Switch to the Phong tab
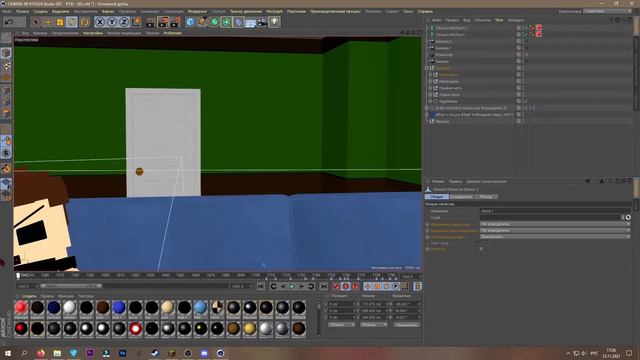 tap(486, 197)
